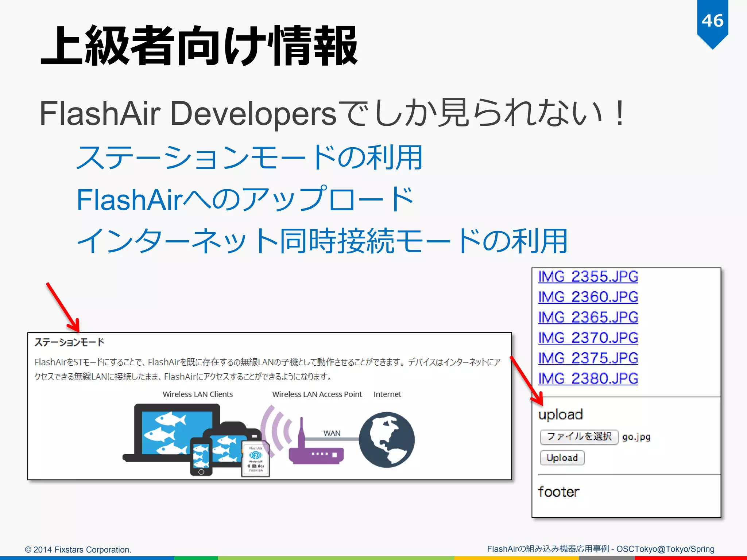Click the 'footer' text

559,492
